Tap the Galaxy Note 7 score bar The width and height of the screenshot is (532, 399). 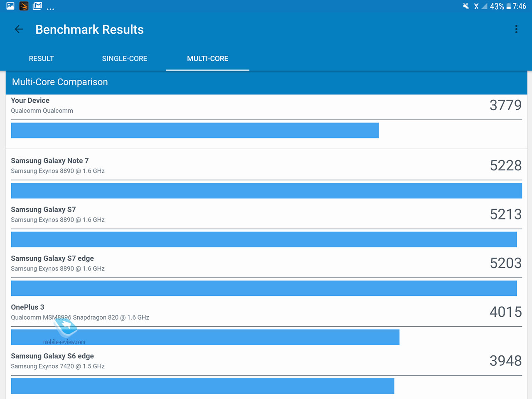[x=266, y=190]
